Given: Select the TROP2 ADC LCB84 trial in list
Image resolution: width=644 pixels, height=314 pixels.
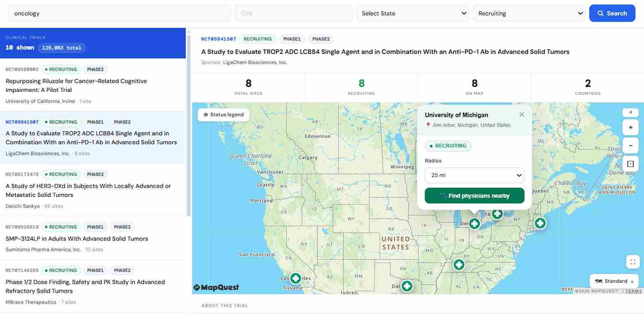Looking at the screenshot, I should tap(93, 138).
